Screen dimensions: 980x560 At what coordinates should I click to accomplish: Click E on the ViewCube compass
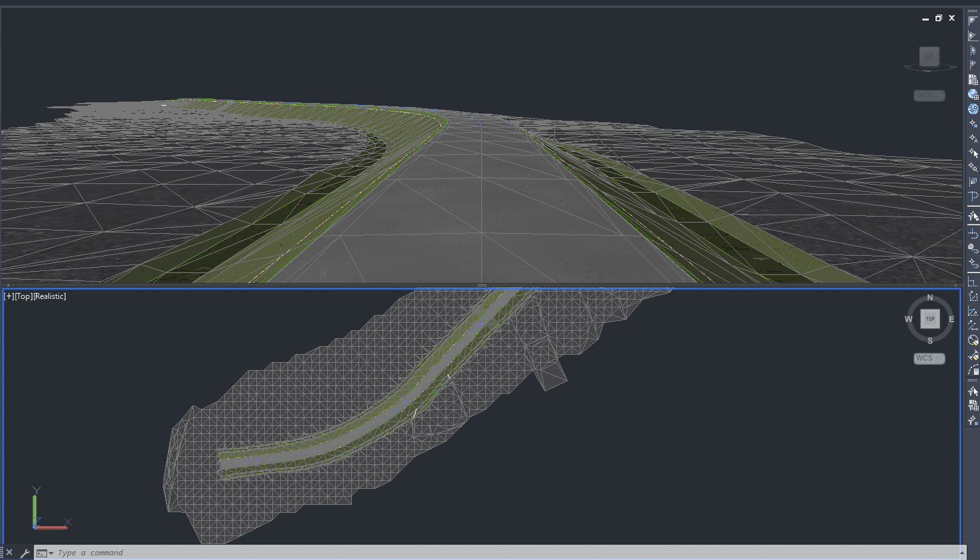click(x=951, y=320)
